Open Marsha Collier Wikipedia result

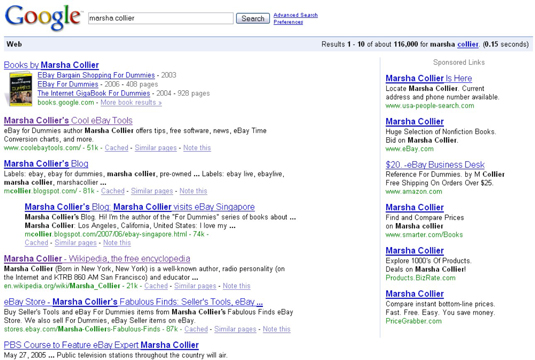[x=97, y=258]
